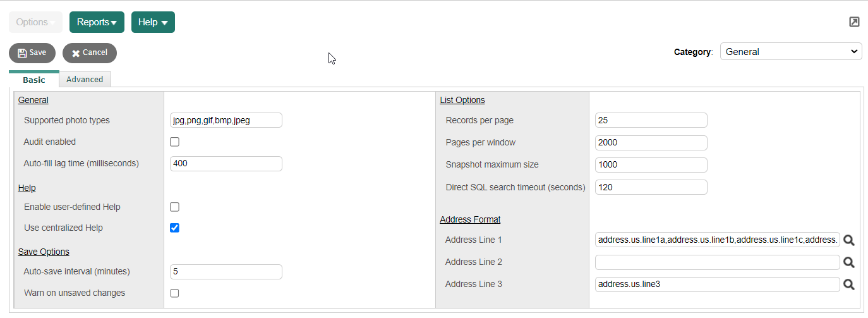Click the Address Line 2 search magnifier icon
Image resolution: width=868 pixels, height=318 pixels.
[x=849, y=262]
